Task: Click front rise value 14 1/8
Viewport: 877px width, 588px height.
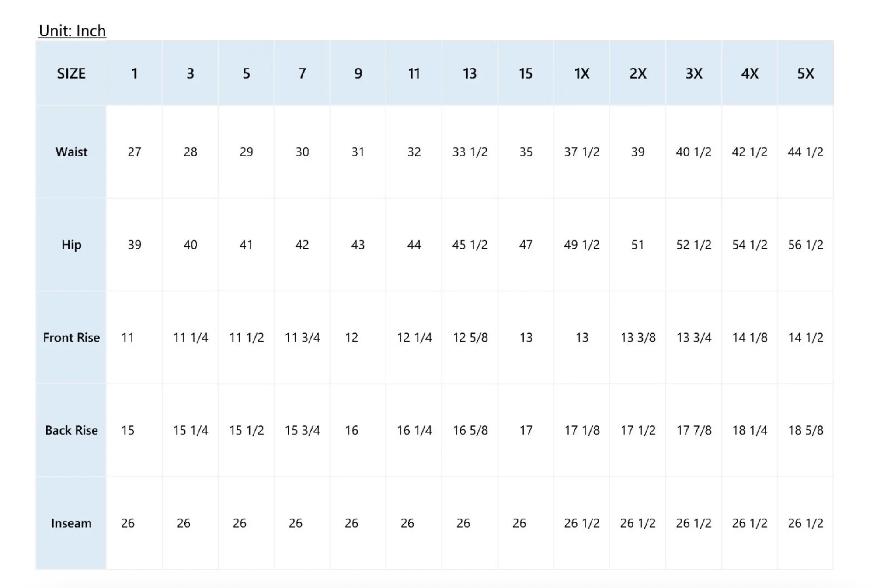Action: (x=750, y=337)
